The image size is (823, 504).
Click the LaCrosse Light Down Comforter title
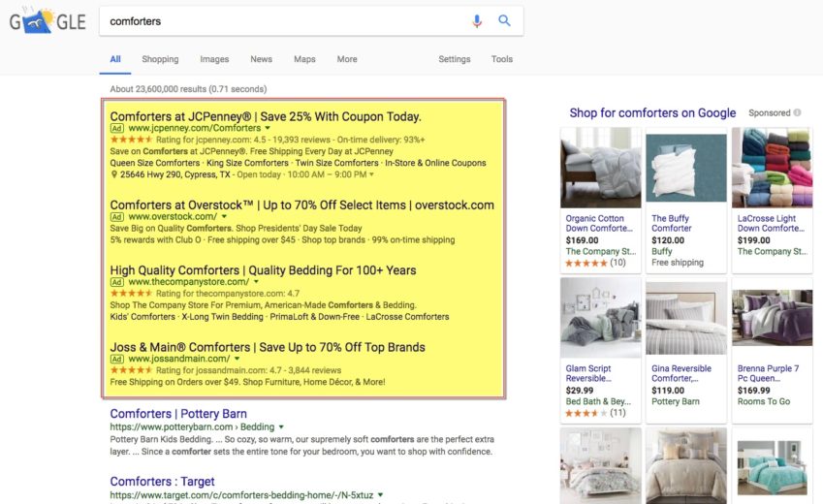click(771, 223)
